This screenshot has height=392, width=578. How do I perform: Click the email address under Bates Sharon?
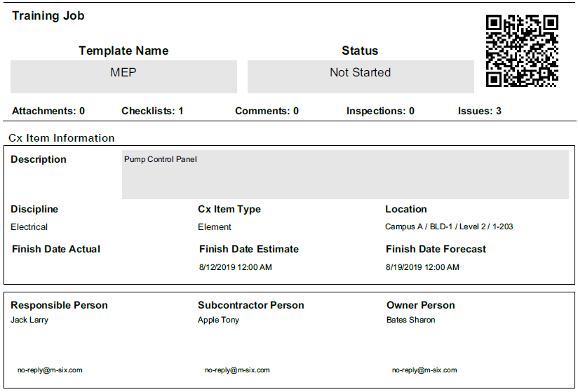(x=424, y=370)
